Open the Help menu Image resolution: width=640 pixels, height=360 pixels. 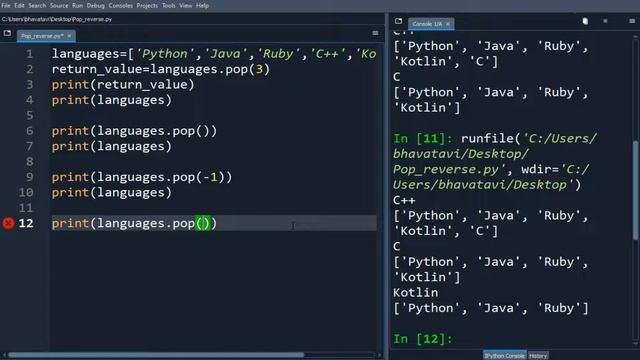[202, 6]
